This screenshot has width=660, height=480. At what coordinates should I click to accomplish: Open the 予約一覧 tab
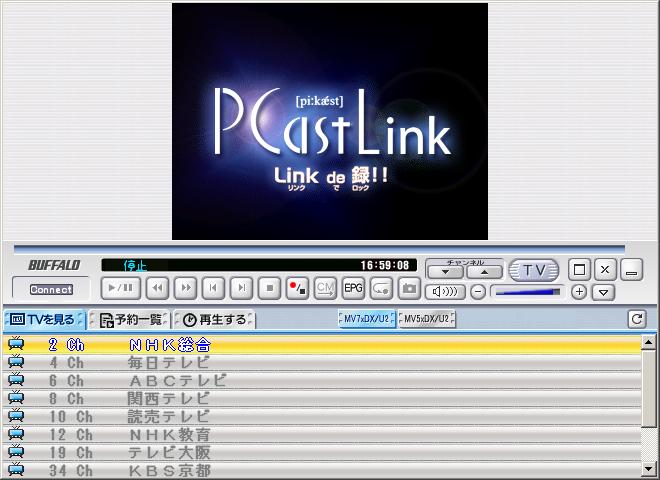[129, 320]
